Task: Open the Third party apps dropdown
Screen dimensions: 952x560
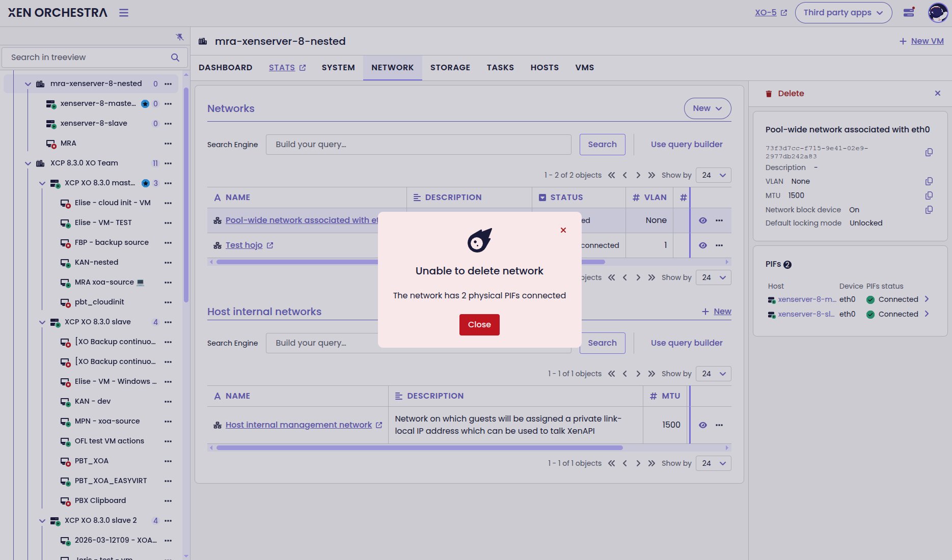Action: click(x=843, y=13)
